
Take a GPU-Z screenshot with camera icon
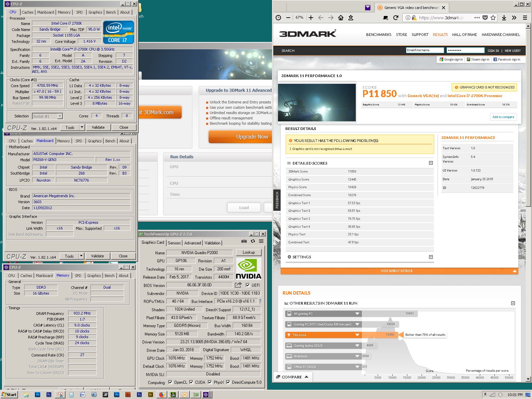click(x=244, y=241)
